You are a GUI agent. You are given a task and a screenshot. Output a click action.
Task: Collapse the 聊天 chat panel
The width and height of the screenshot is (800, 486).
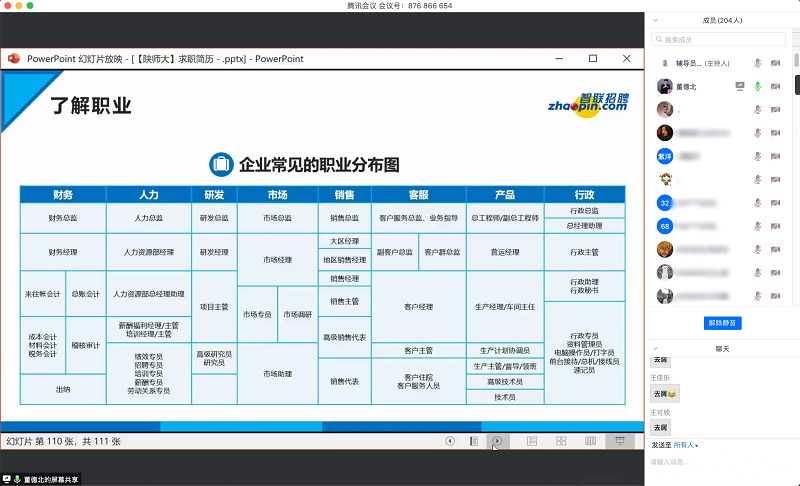[654, 348]
